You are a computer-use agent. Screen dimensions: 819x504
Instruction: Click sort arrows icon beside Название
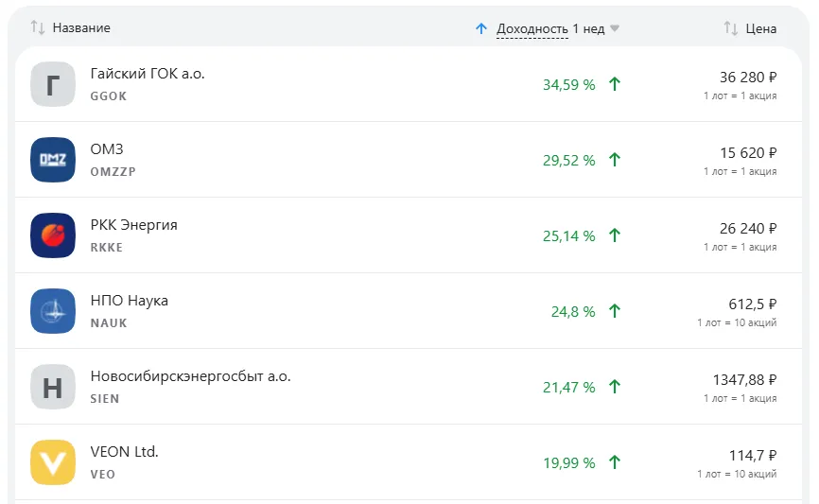tap(38, 28)
